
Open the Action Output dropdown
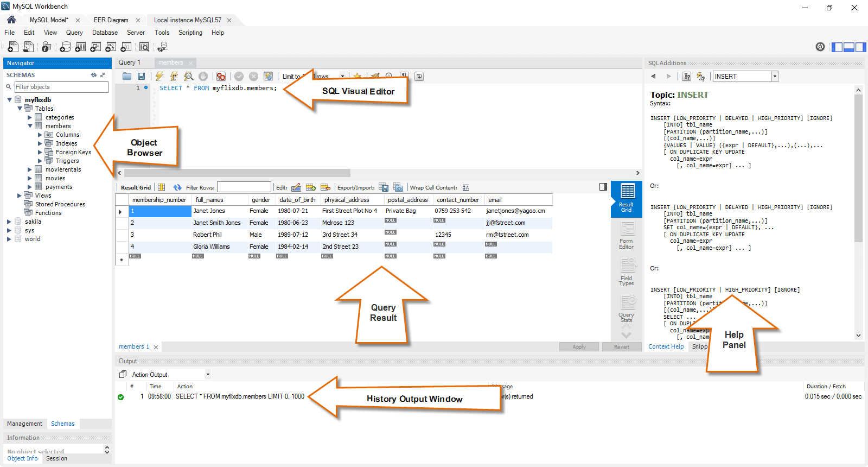(x=208, y=374)
